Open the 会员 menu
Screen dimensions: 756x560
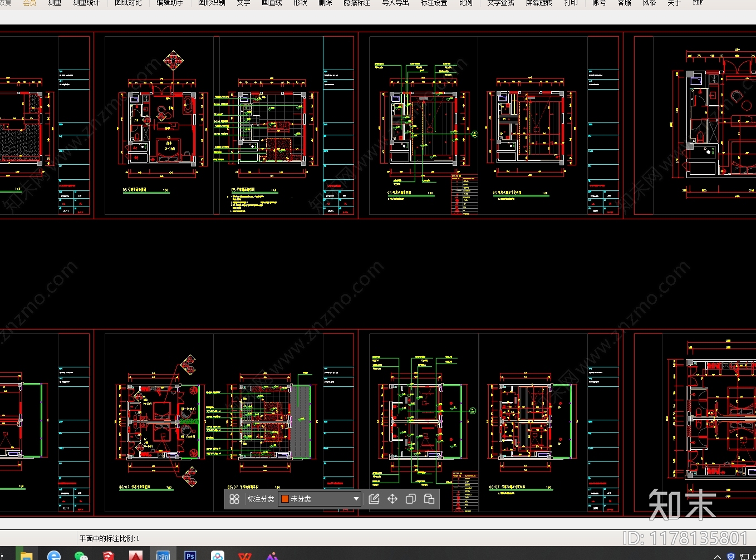tap(30, 3)
